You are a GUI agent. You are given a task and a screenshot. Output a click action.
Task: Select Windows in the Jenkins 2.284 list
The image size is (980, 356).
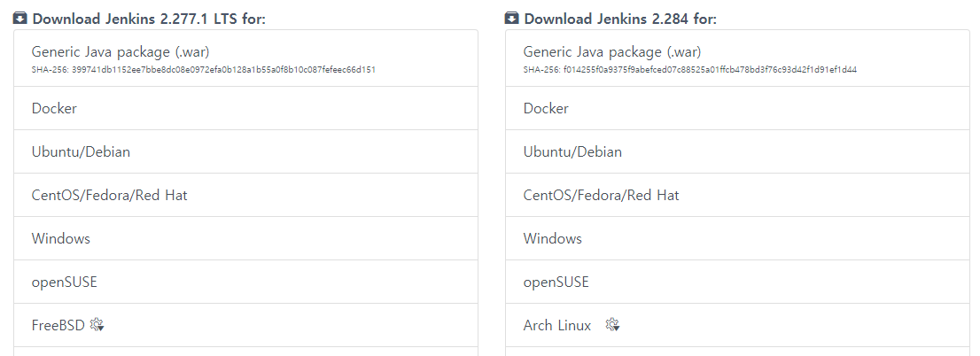[737, 238]
